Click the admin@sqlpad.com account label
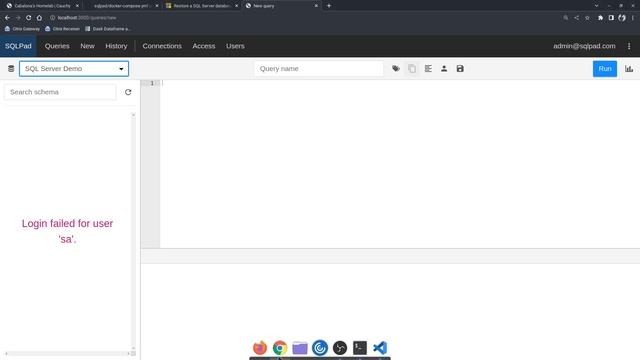Screen dimensions: 640x360 [x=584, y=46]
